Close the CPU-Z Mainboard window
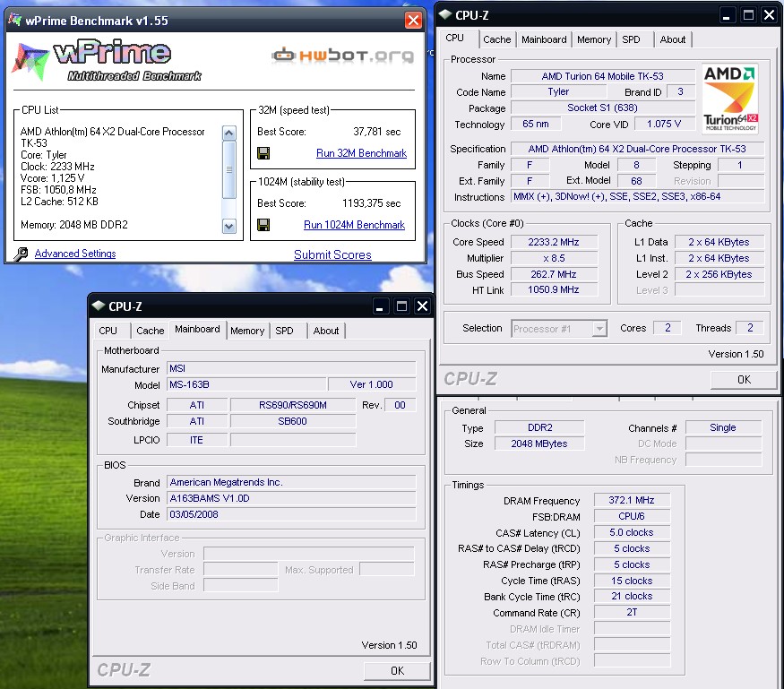This screenshot has height=689, width=784. [x=423, y=306]
